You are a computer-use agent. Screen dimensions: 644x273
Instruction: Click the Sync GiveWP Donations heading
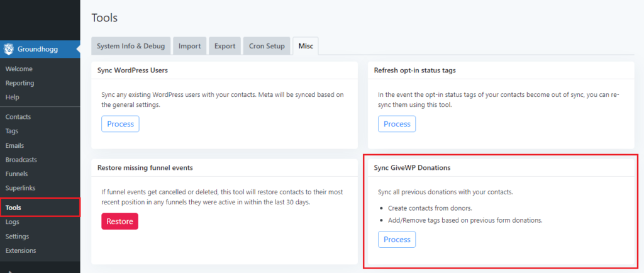click(412, 167)
